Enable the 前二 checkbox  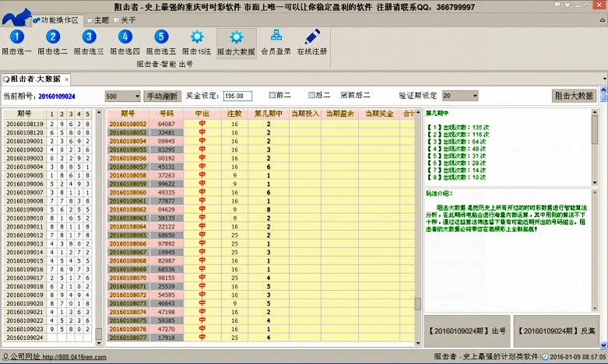[x=272, y=95]
